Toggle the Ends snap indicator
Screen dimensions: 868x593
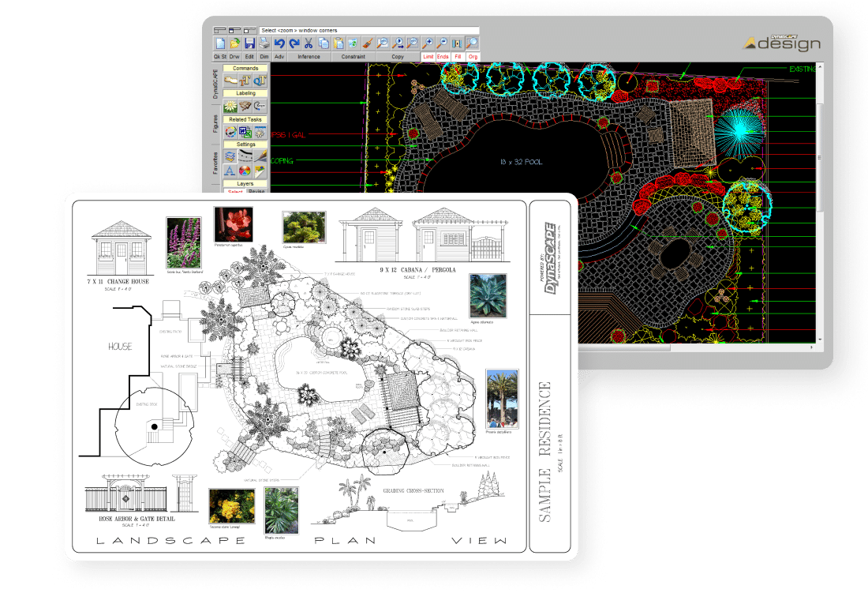441,56
